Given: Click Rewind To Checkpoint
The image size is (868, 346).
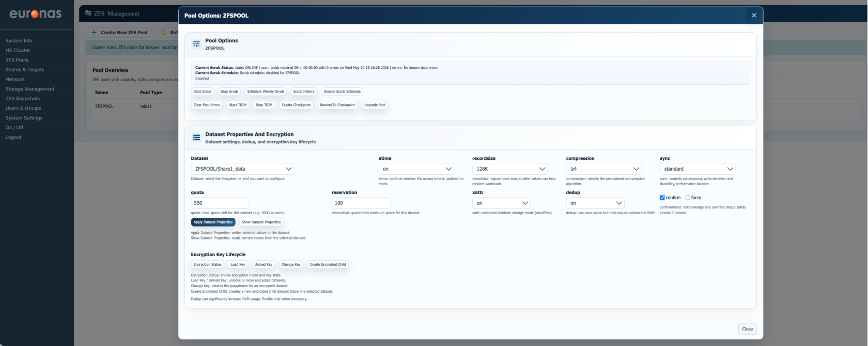Looking at the screenshot, I should [337, 105].
